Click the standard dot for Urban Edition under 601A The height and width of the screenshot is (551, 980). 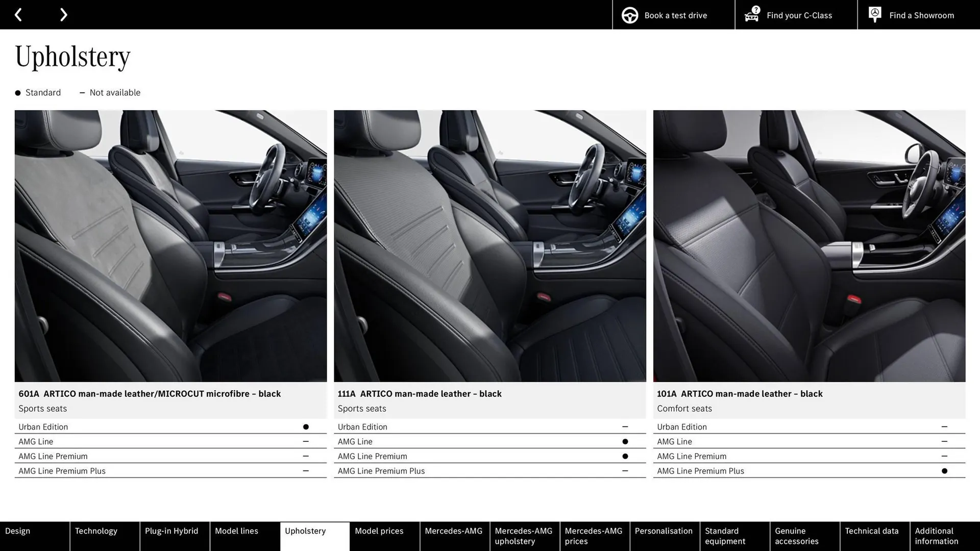(x=306, y=427)
